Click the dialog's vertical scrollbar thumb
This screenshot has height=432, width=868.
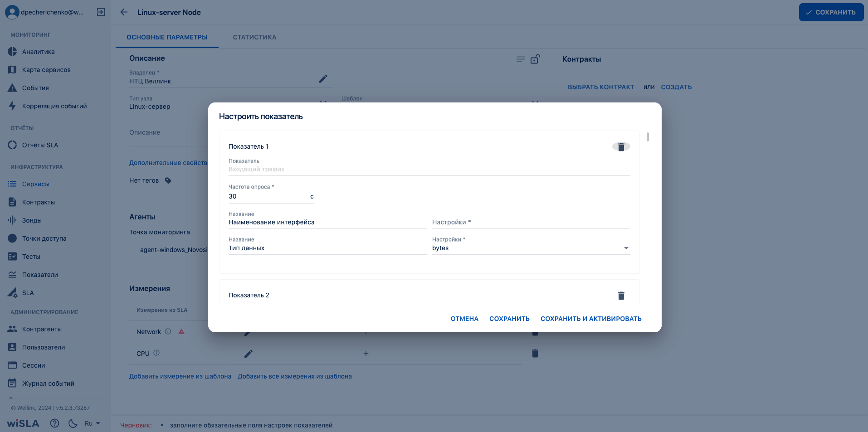click(x=648, y=137)
